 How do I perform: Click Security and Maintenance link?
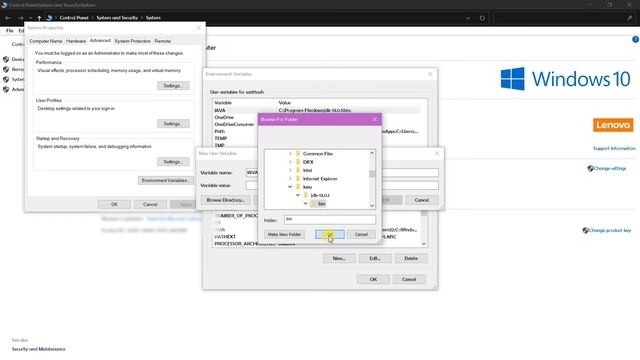[38, 349]
